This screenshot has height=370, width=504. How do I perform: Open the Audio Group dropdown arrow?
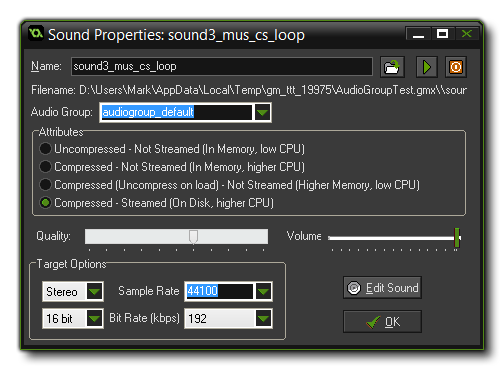click(x=262, y=112)
